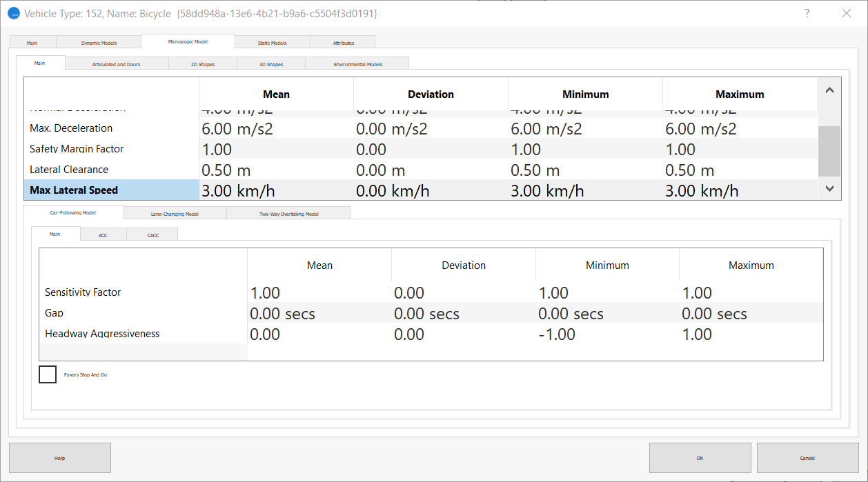This screenshot has width=868, height=482.
Task: Open the Environmental Models tab
Action: (x=357, y=64)
